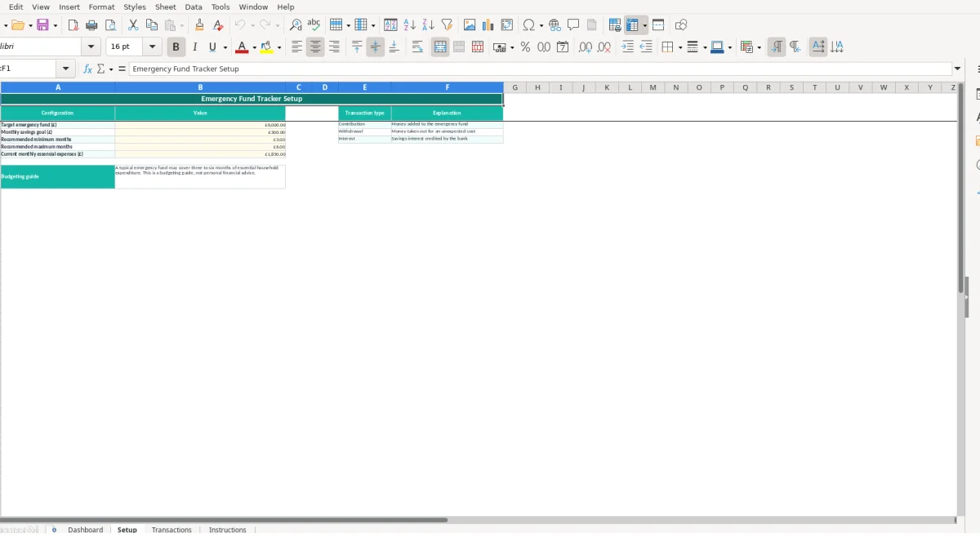The image size is (980, 551).
Task: Apply the yellow highlighting color
Action: click(x=266, y=47)
